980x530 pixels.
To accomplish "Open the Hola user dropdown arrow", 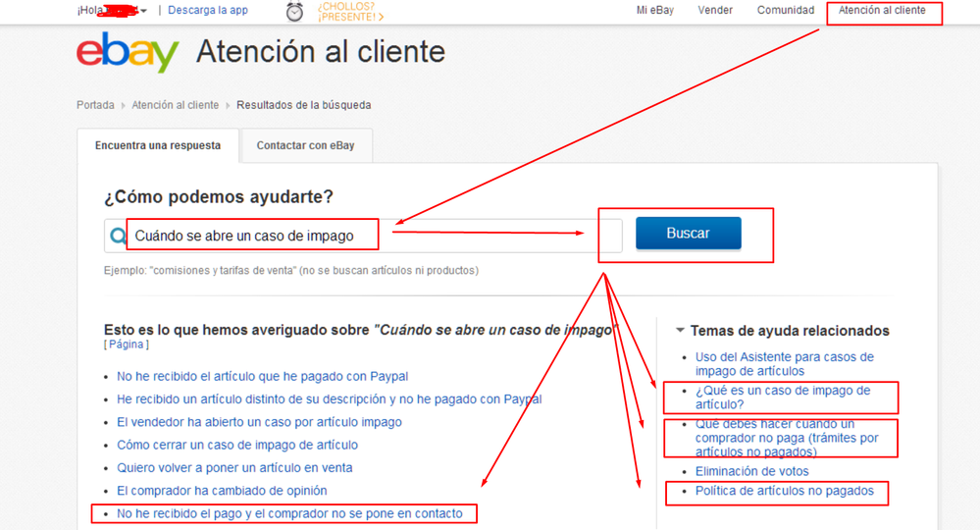I will point(144,11).
